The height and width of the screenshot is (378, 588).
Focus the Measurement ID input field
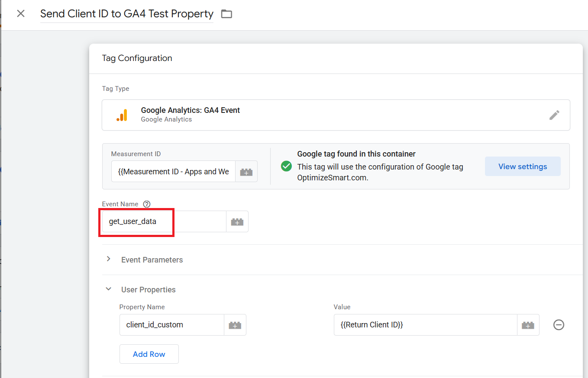[173, 172]
